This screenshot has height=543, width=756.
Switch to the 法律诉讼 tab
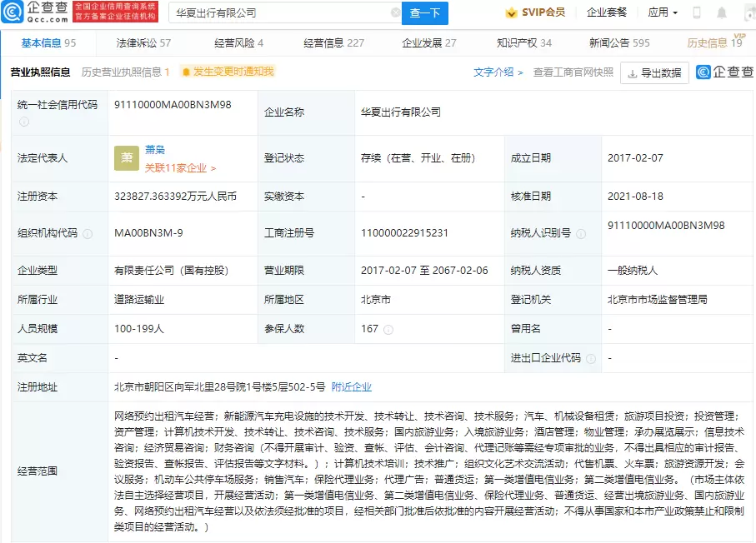coord(143,42)
